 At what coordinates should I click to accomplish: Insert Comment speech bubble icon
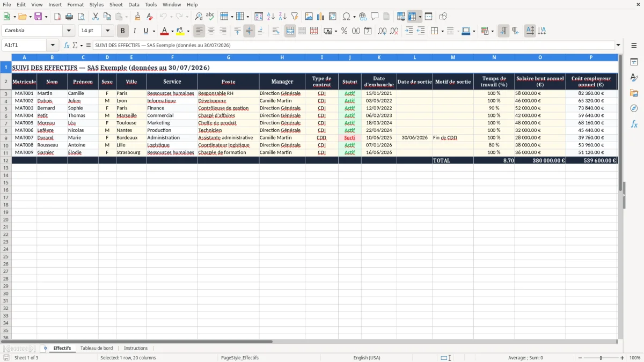375,17
